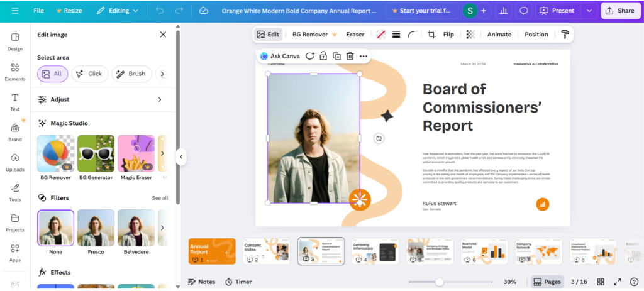Add a comment on the image

(309, 56)
